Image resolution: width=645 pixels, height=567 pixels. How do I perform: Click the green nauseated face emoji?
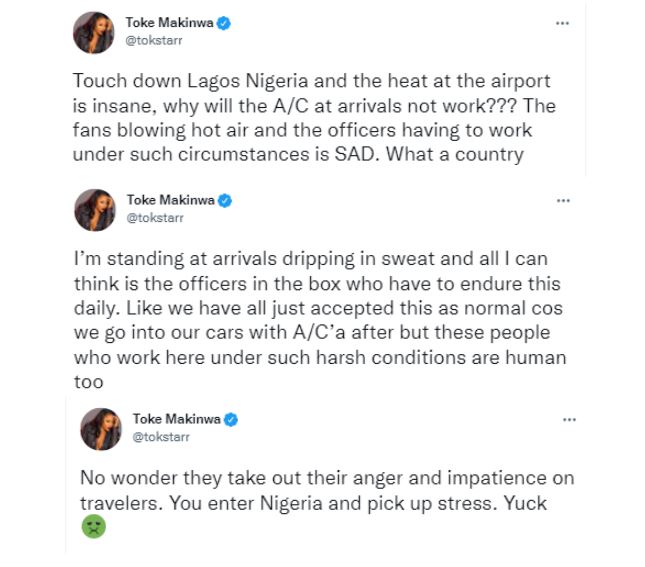point(92,527)
